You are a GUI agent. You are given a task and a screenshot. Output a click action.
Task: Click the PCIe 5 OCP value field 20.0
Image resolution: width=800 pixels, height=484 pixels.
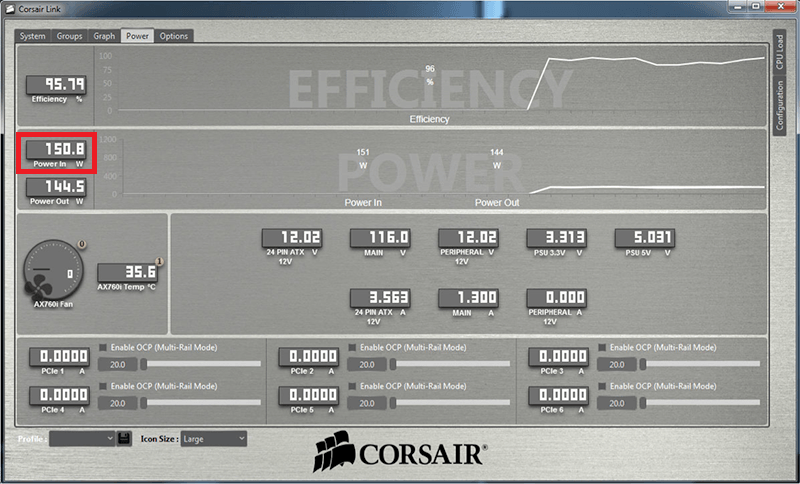coord(367,403)
